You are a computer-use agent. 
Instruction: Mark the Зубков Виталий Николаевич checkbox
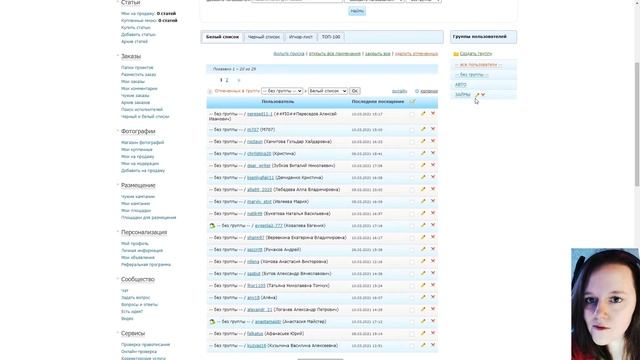(412, 166)
